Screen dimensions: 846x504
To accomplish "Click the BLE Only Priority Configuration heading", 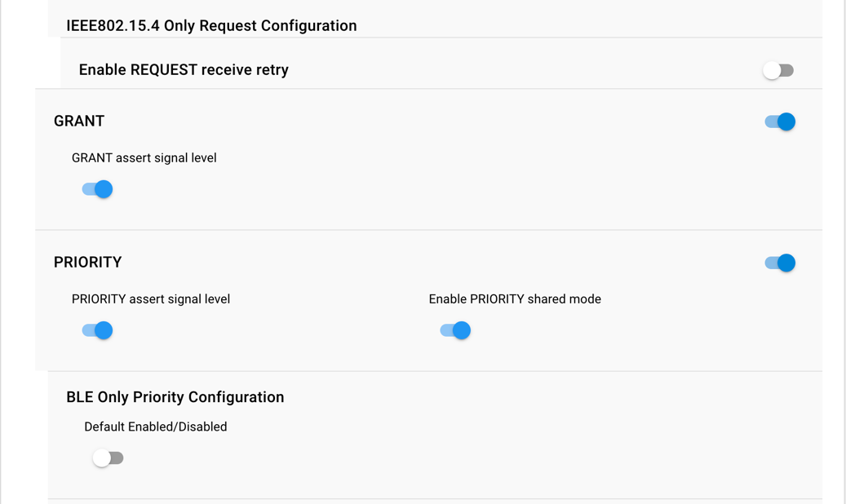I will (x=175, y=397).
